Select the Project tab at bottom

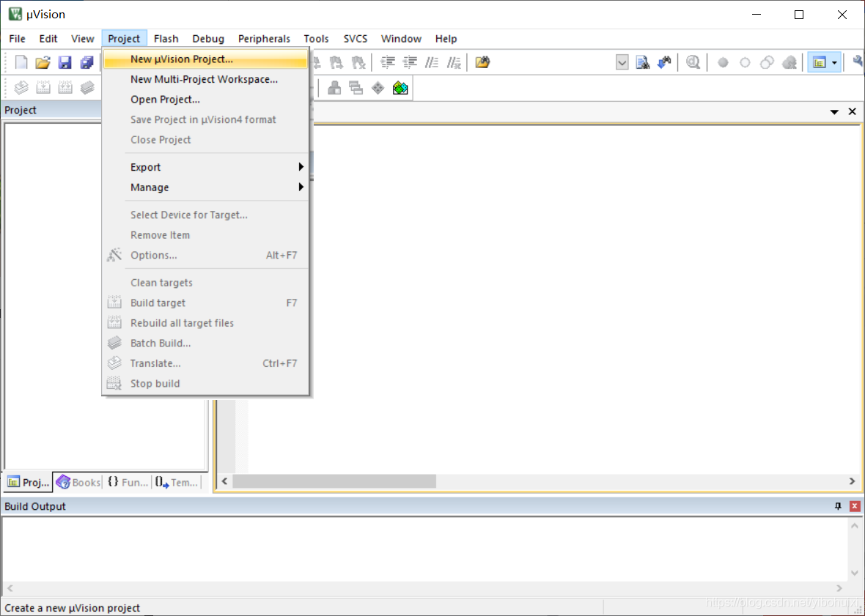pyautogui.click(x=28, y=482)
